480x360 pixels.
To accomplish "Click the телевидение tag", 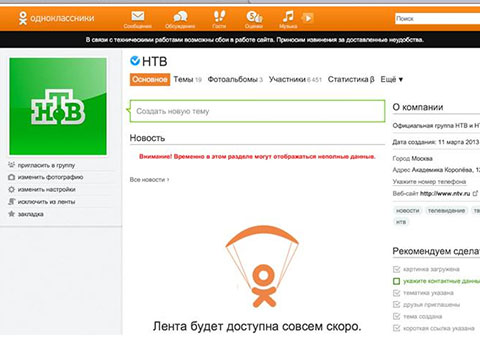I will pyautogui.click(x=446, y=210).
